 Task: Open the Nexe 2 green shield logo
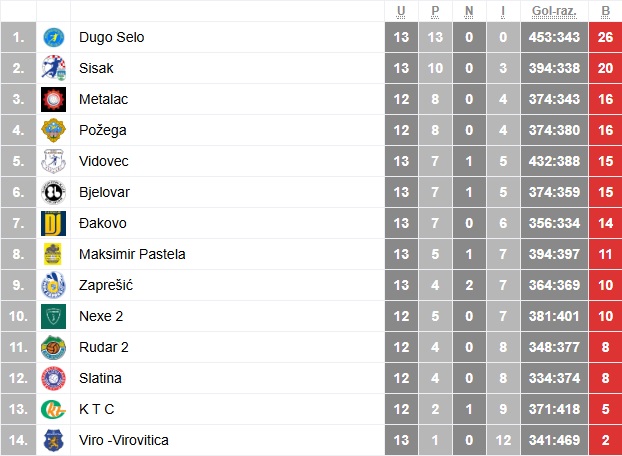54,316
